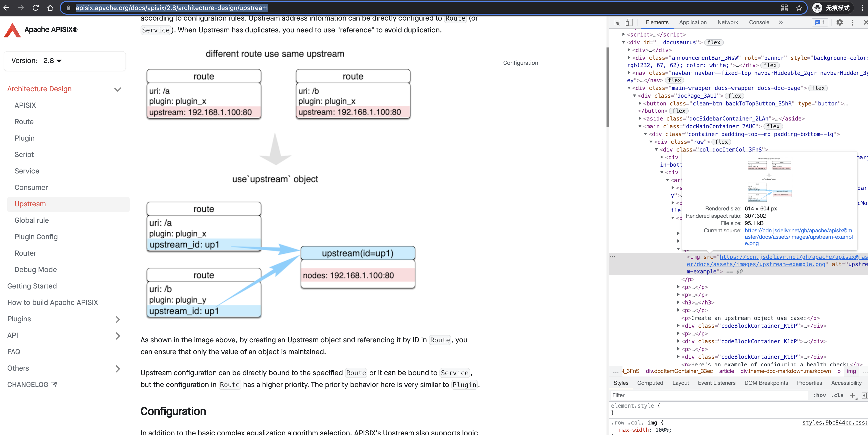
Task: Toggle the computed styles sidebar pane
Action: (864, 395)
